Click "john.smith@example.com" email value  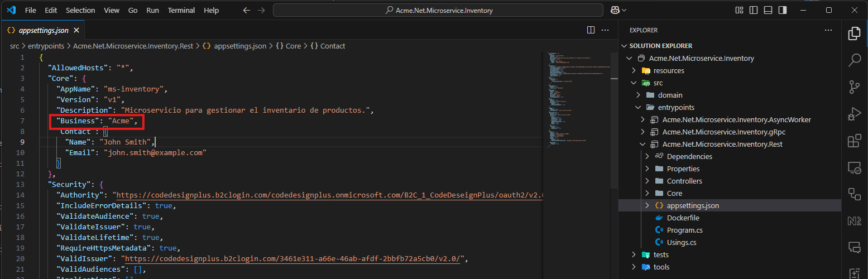click(x=155, y=152)
